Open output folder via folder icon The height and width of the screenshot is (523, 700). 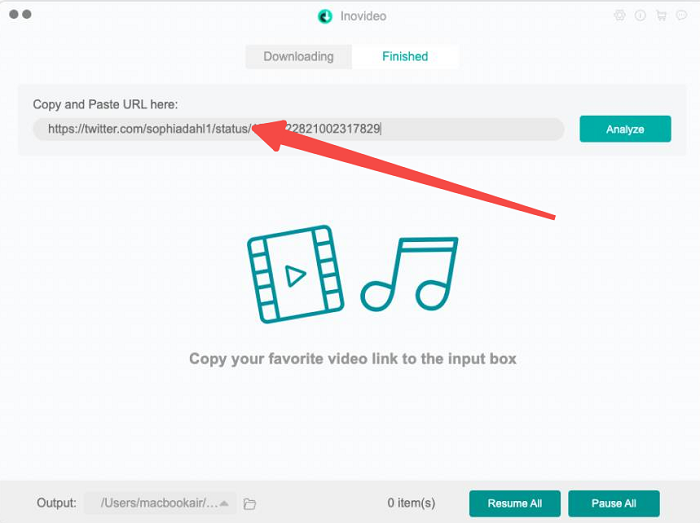click(250, 504)
